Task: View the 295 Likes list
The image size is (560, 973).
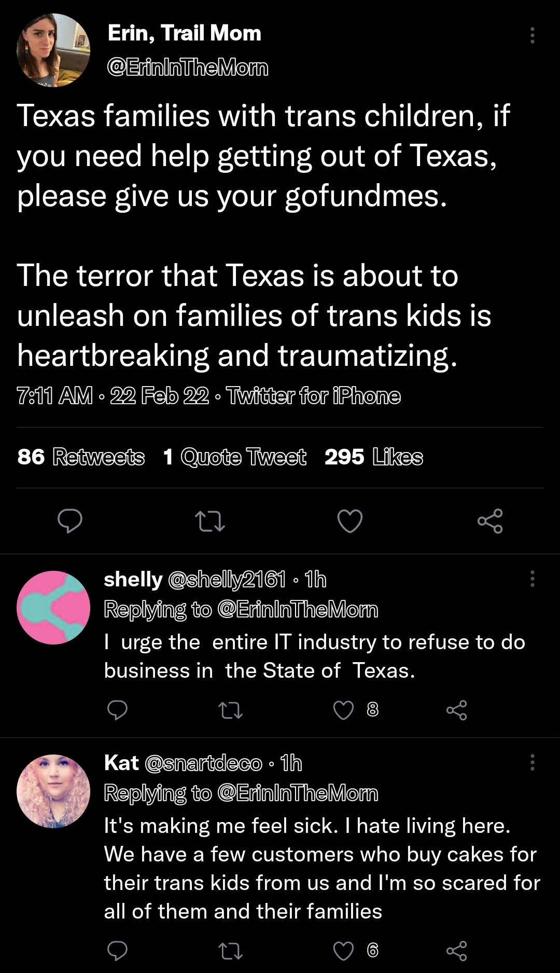Action: pyautogui.click(x=373, y=457)
